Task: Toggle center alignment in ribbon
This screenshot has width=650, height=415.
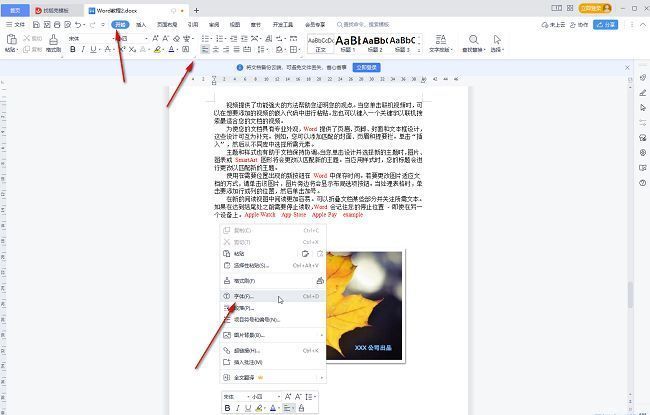Action: (216, 49)
